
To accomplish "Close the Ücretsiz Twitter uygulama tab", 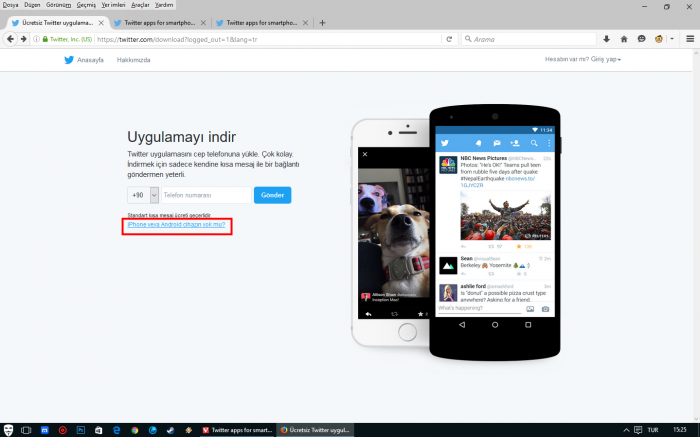I will (101, 23).
